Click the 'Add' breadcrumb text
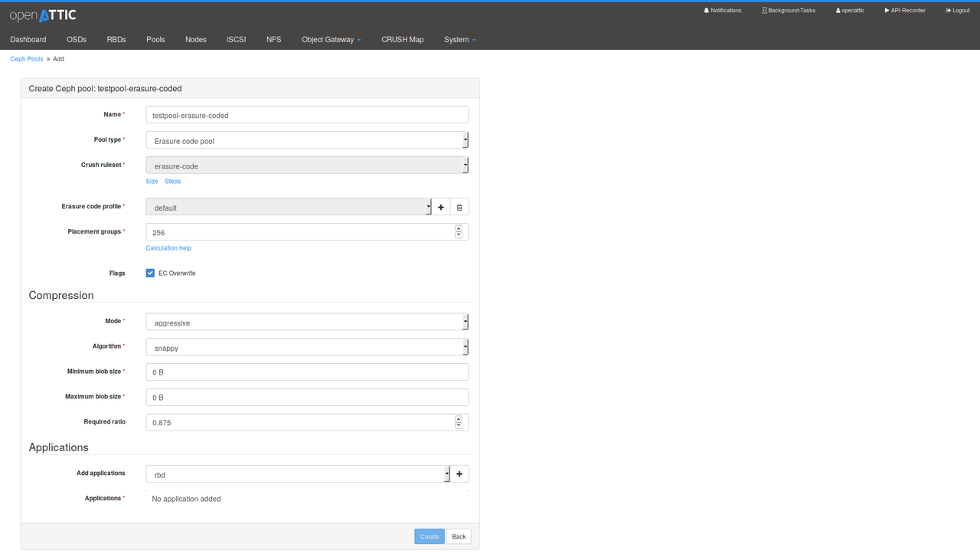 pyautogui.click(x=58, y=59)
